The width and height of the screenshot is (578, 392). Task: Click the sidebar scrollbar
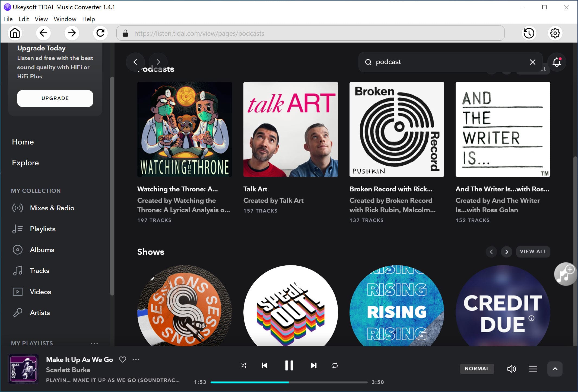click(x=112, y=186)
